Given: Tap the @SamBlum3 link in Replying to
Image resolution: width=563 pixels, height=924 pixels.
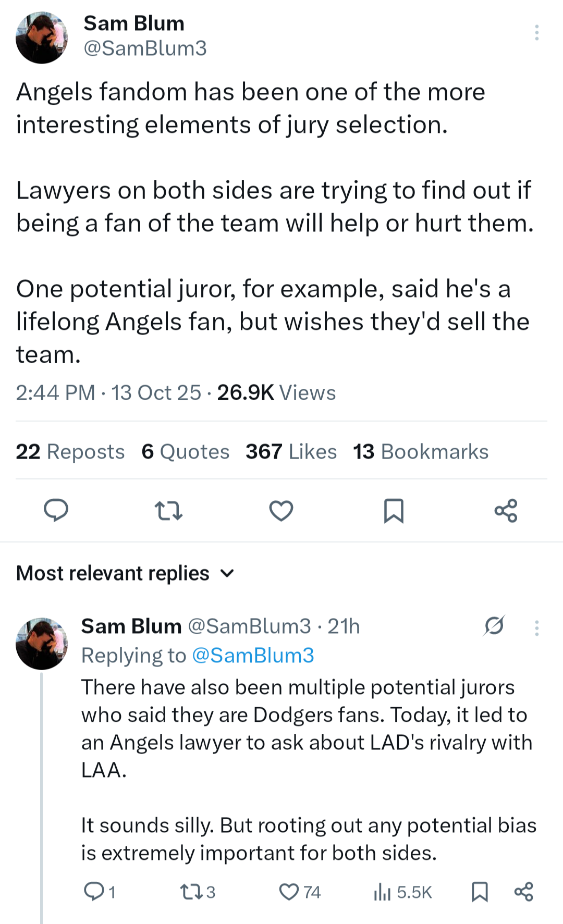Looking at the screenshot, I should (x=253, y=655).
